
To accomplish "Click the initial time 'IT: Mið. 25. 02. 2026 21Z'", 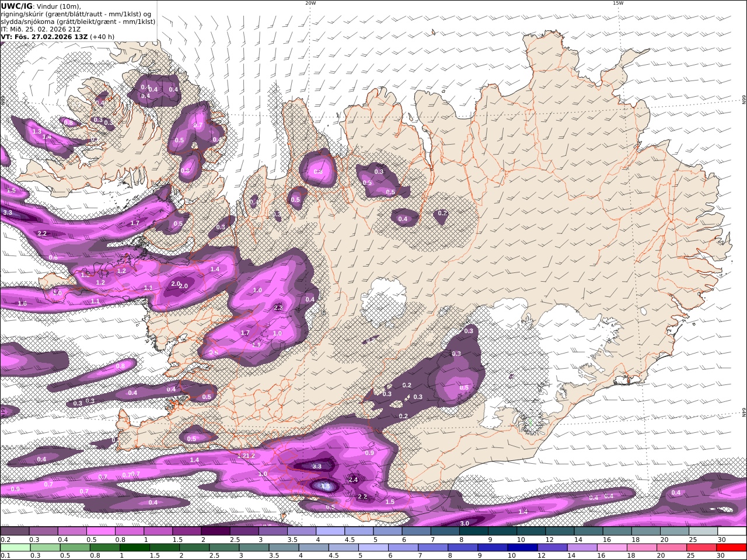I will 41,29.
